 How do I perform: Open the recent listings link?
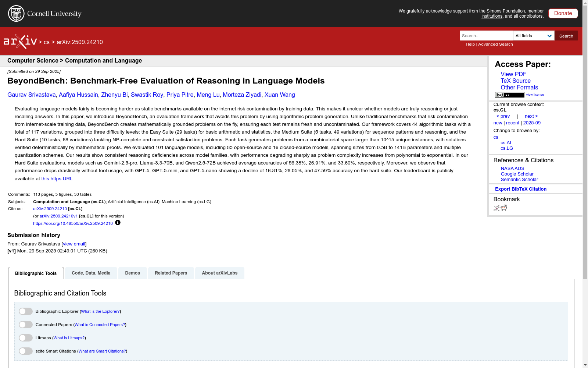(513, 123)
